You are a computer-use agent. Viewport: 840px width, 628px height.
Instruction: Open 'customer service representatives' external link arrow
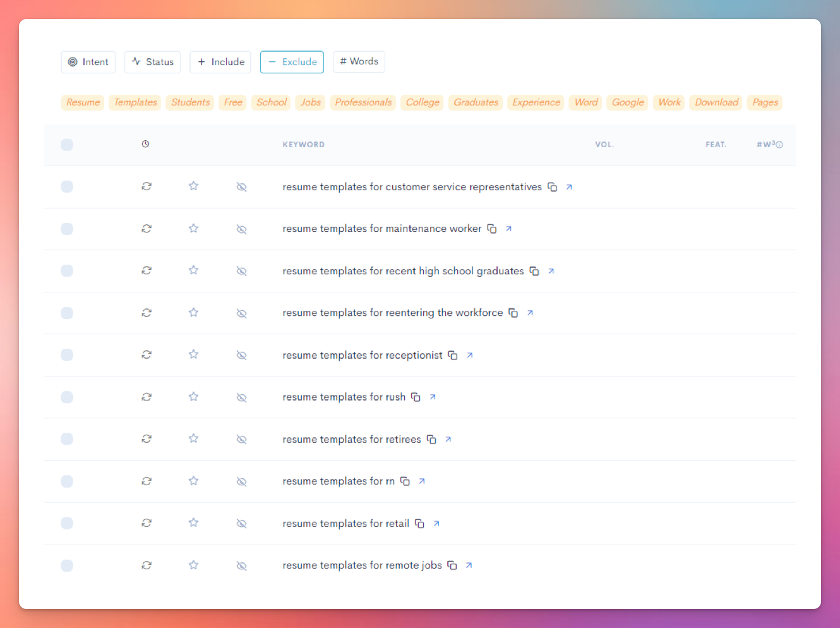coord(569,187)
